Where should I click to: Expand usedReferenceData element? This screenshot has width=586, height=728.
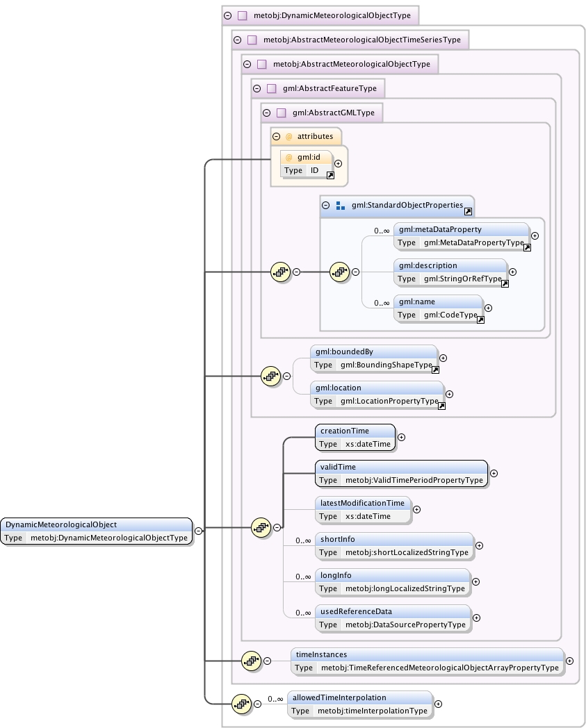click(476, 618)
